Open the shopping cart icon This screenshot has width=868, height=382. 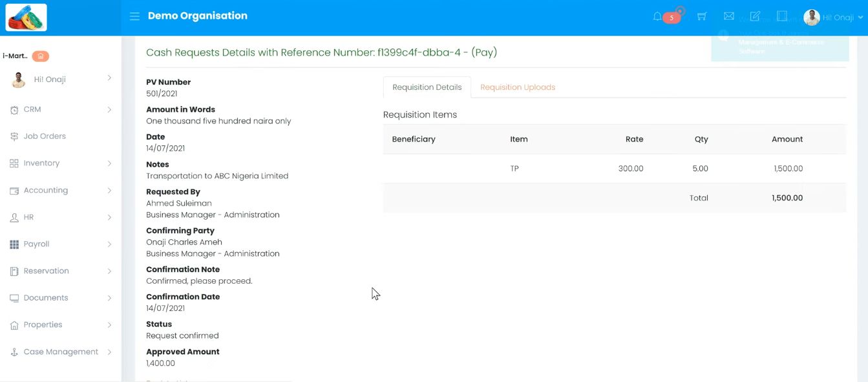coord(702,17)
